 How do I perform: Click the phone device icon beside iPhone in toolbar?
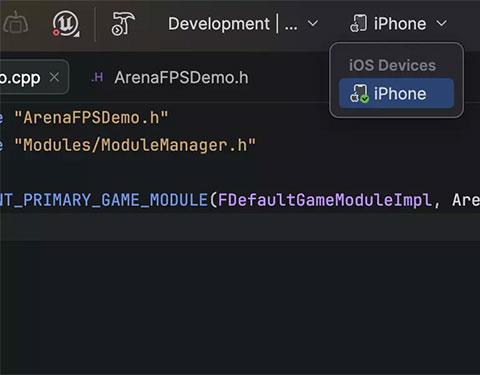(x=358, y=24)
